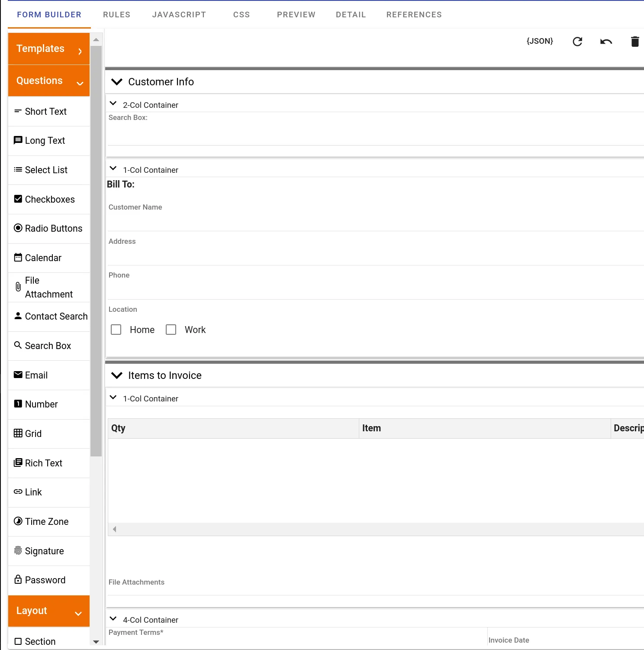
Task: Select the Section layout element
Action: click(39, 641)
